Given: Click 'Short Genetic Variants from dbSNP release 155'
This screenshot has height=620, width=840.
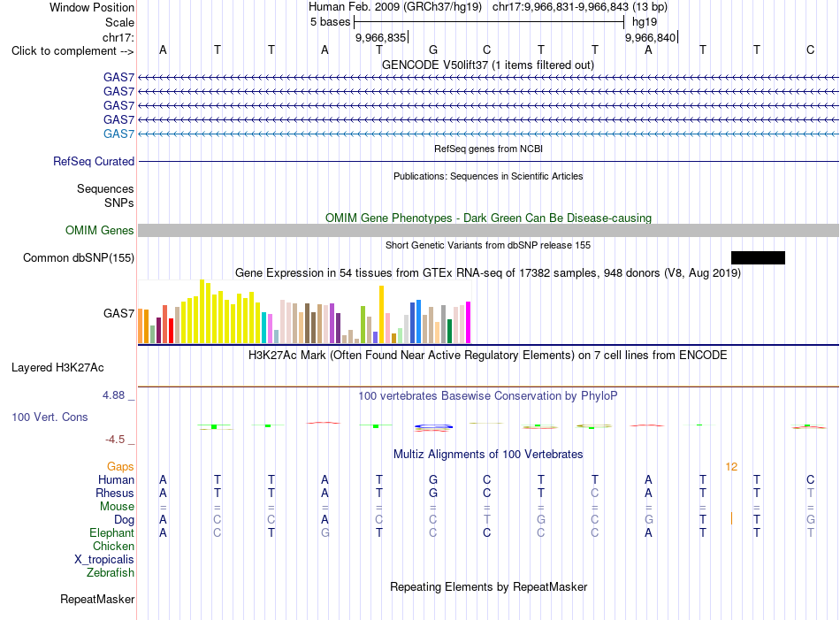Looking at the screenshot, I should click(488, 245).
